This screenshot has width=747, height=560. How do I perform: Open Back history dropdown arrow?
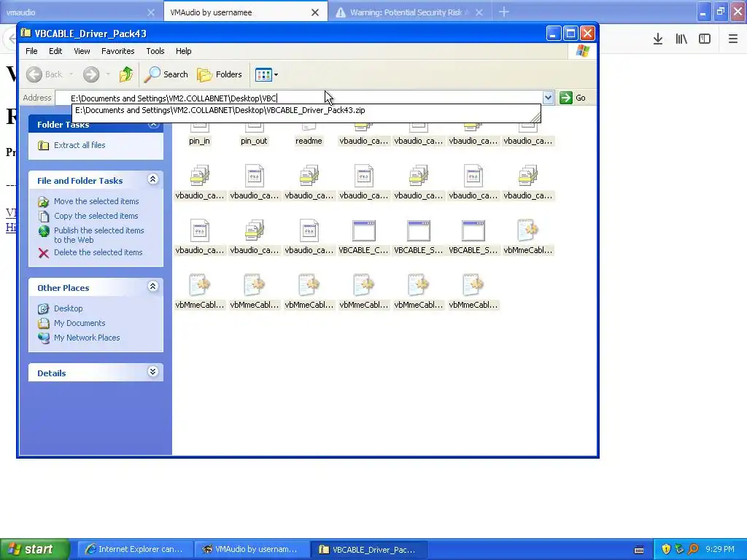pos(71,74)
